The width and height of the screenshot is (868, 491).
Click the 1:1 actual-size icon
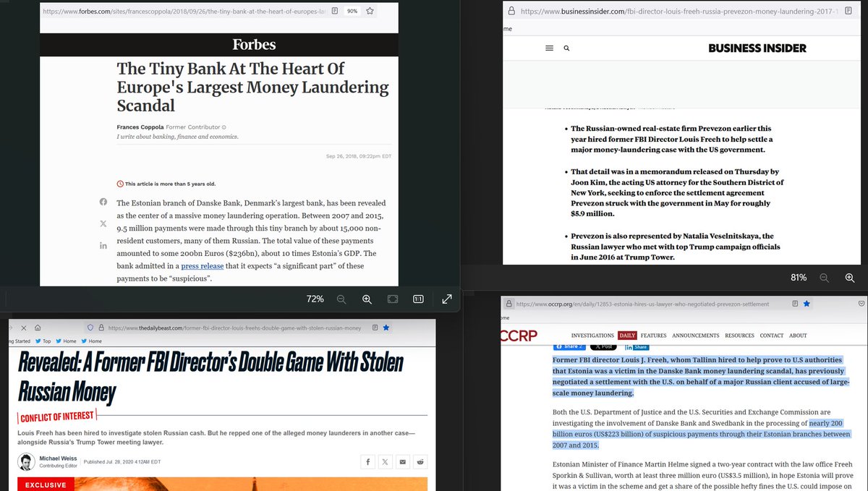click(x=418, y=299)
